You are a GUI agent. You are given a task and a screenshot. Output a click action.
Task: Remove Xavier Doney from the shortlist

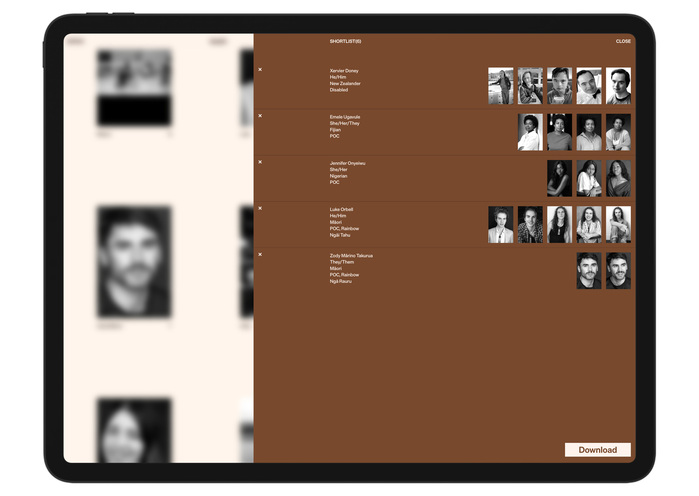260,70
